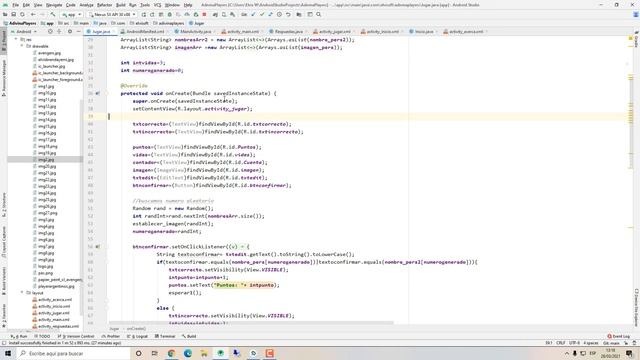
Task: Click the taskbar search box
Action: click(x=73, y=353)
